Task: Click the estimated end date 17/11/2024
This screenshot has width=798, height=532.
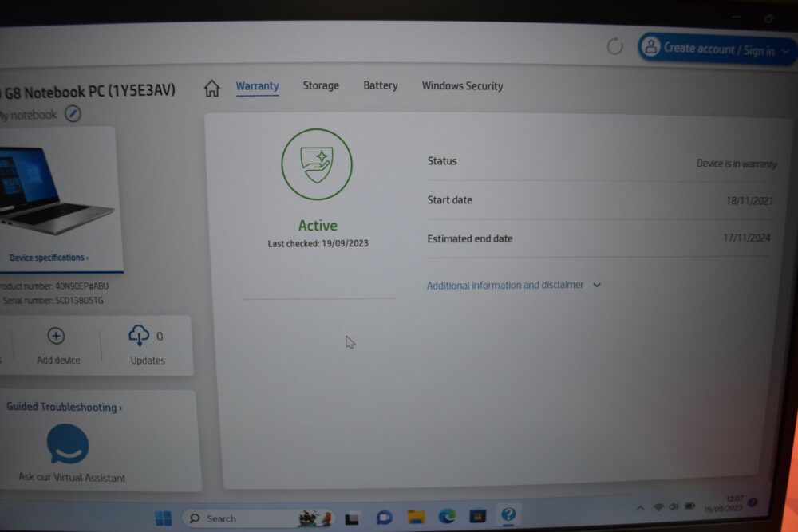Action: tap(747, 238)
